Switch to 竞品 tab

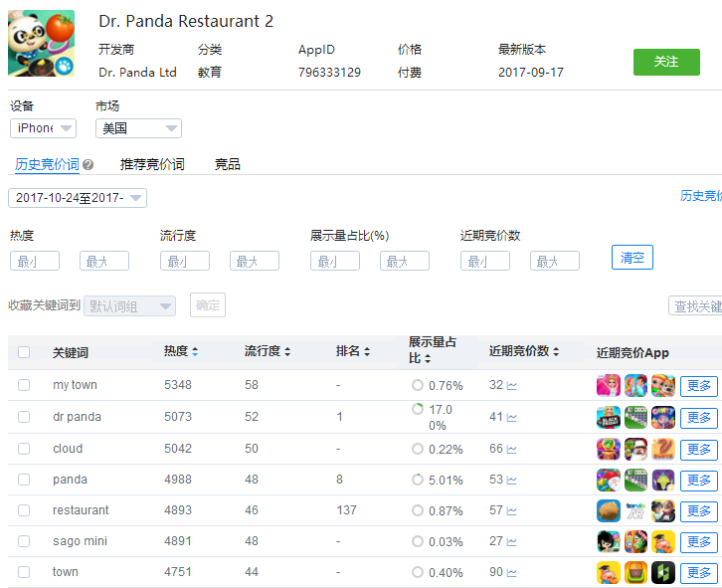228,164
